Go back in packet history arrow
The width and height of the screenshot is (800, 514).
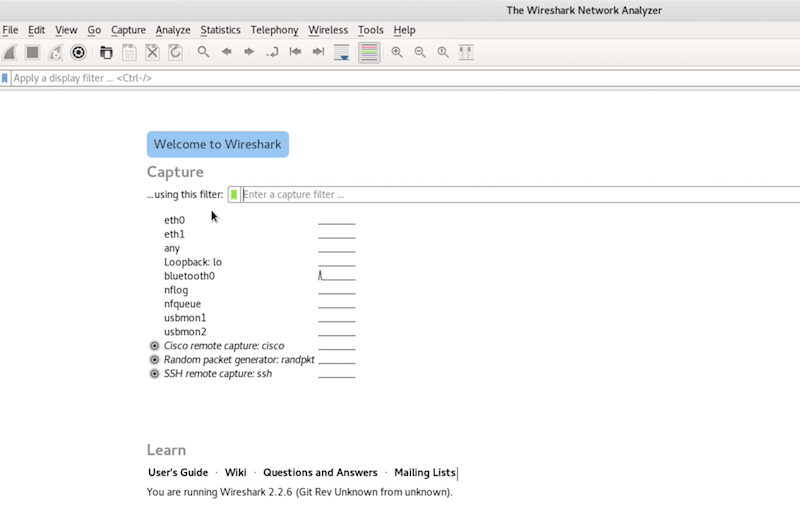[227, 52]
